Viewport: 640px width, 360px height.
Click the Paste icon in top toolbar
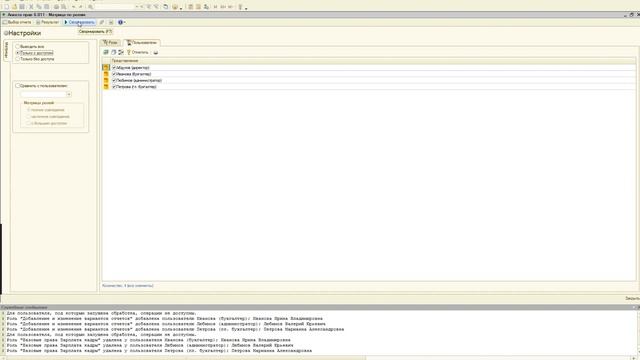(x=47, y=7)
